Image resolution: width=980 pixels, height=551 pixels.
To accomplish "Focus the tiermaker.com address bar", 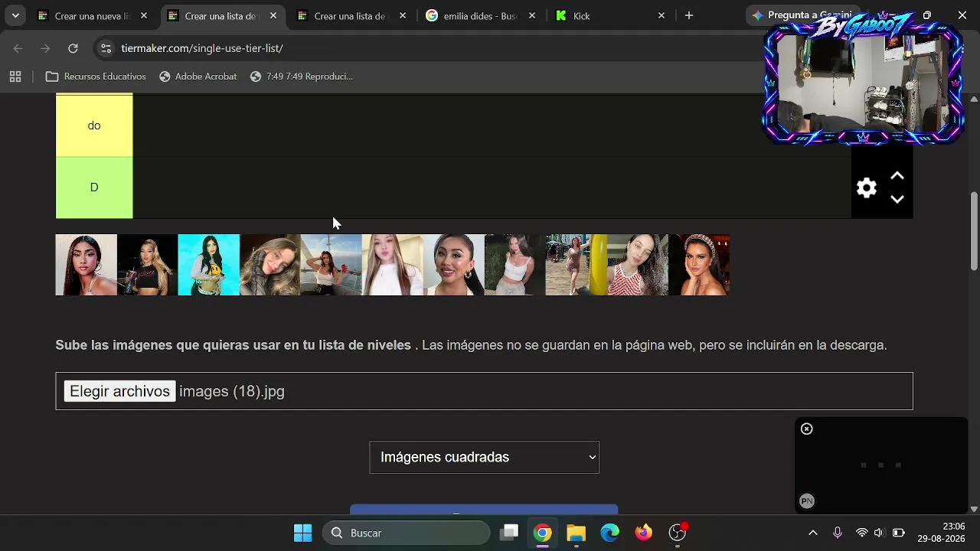I will pyautogui.click(x=429, y=48).
